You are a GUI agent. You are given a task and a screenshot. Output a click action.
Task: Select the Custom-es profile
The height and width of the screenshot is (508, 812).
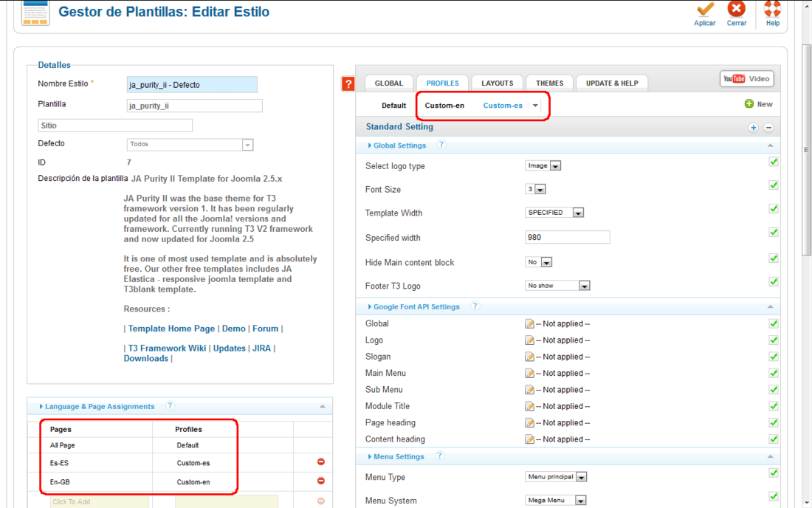[503, 106]
